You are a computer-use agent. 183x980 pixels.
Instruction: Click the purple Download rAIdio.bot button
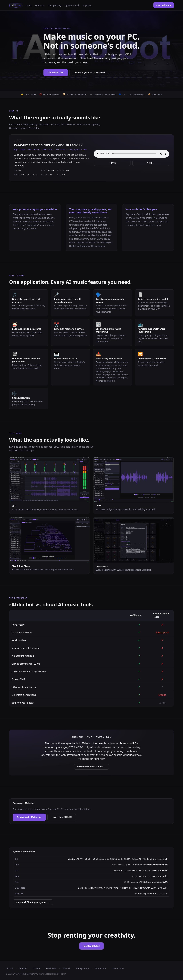click(29, 817)
